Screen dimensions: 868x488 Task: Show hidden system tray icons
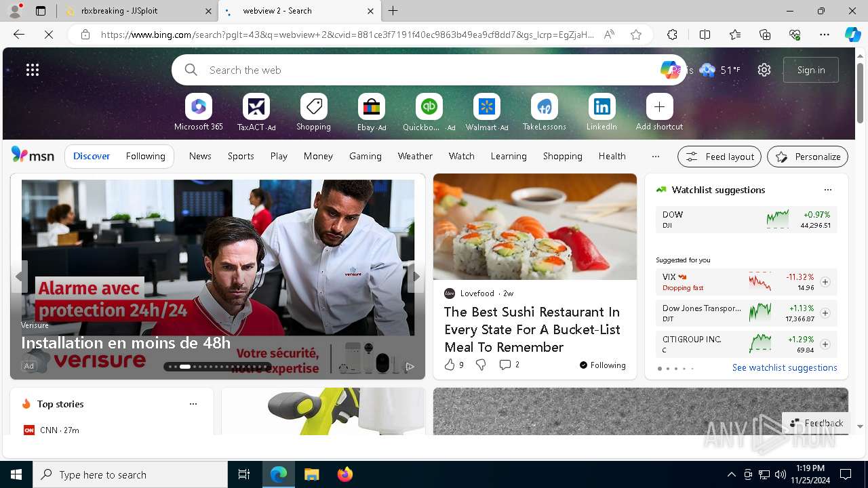731,474
